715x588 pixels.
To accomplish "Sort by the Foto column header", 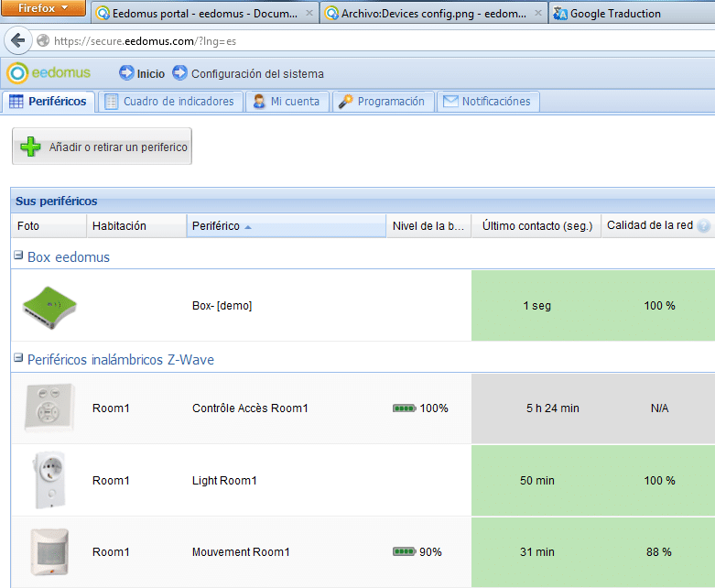I will click(x=49, y=226).
